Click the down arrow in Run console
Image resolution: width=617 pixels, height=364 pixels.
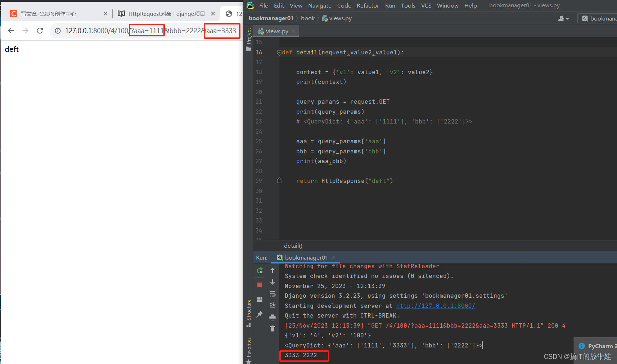coord(273,282)
